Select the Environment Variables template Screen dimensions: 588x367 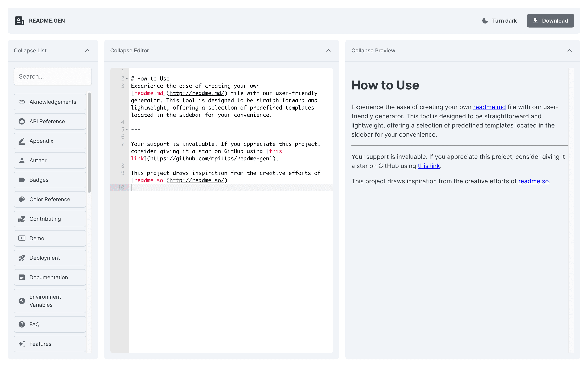[x=50, y=301]
